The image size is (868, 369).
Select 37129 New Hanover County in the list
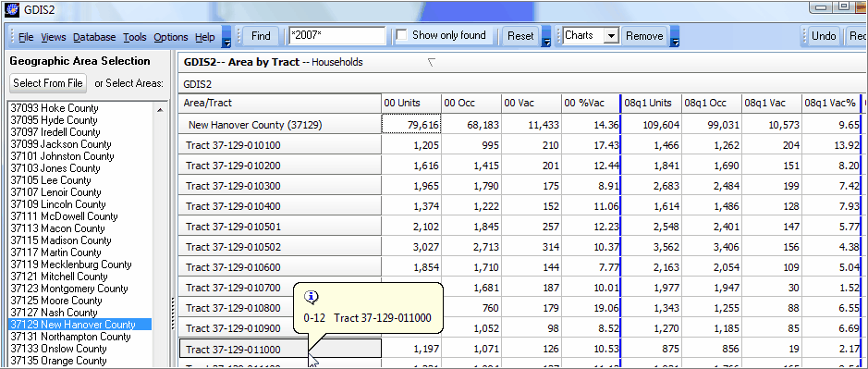pos(80,325)
